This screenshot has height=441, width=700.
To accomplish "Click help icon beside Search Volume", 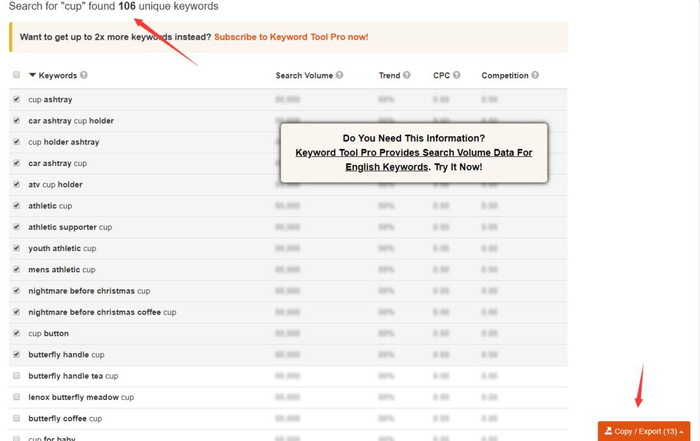I will coord(339,75).
